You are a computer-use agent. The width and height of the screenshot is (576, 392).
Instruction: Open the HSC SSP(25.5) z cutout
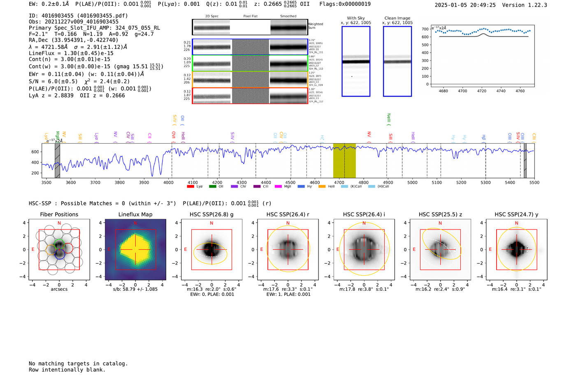[440, 250]
